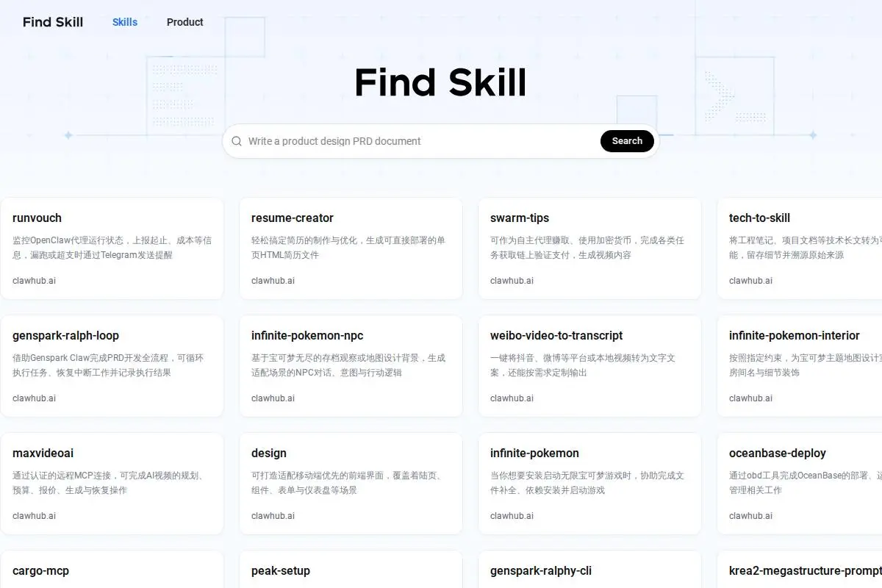Open the krea2-megastructure-prompt card
Screen dimensions: 882x588
[800, 570]
